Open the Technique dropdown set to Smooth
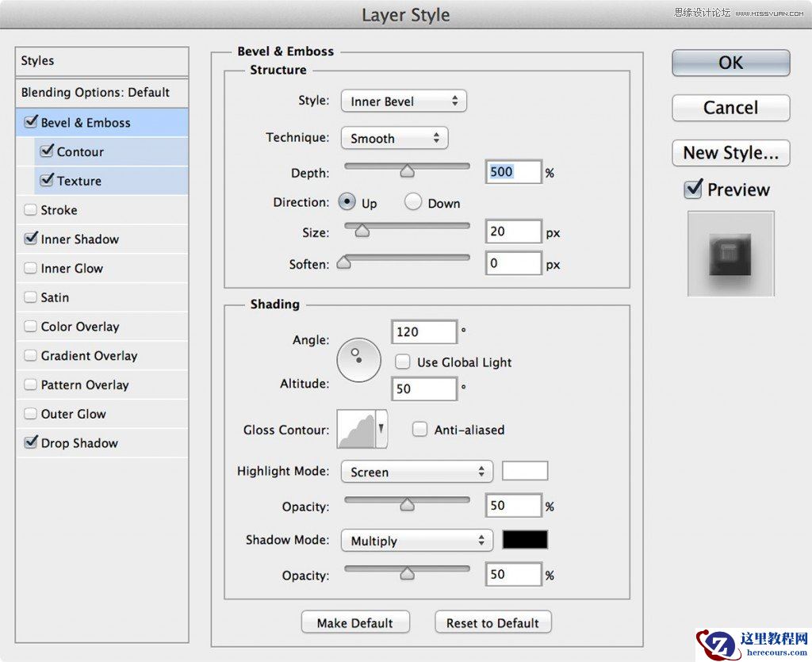The width and height of the screenshot is (812, 662). 394,138
